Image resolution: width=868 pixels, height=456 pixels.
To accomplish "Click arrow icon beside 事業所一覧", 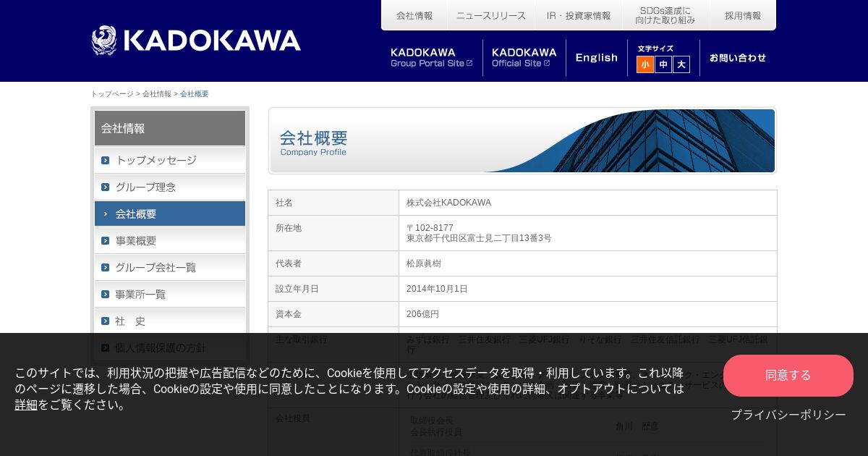I will click(106, 294).
